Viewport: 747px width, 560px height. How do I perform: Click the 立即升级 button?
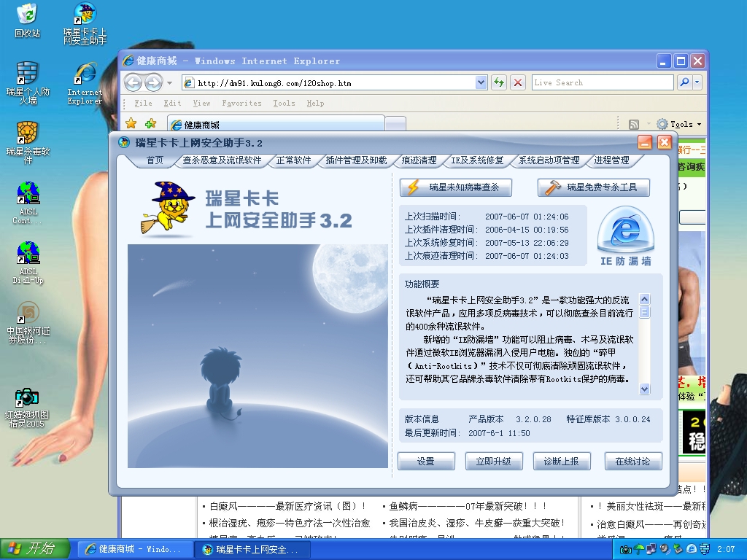pos(494,461)
